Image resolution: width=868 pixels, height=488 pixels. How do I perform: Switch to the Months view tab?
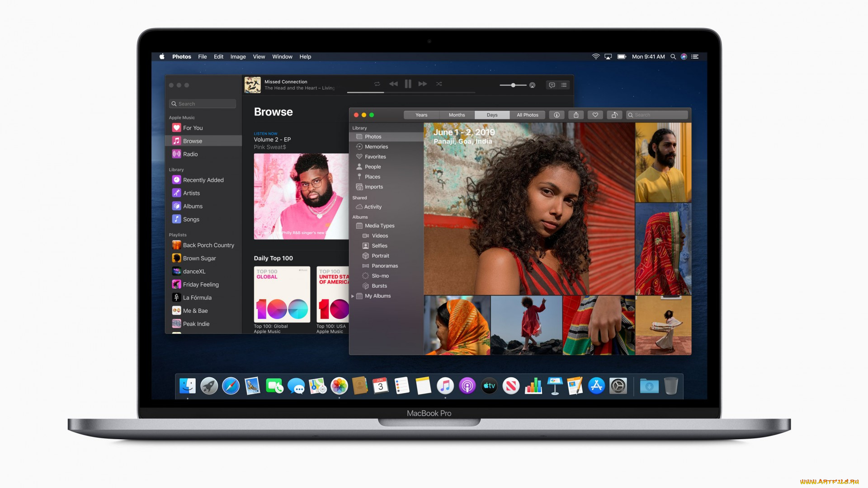coord(457,115)
